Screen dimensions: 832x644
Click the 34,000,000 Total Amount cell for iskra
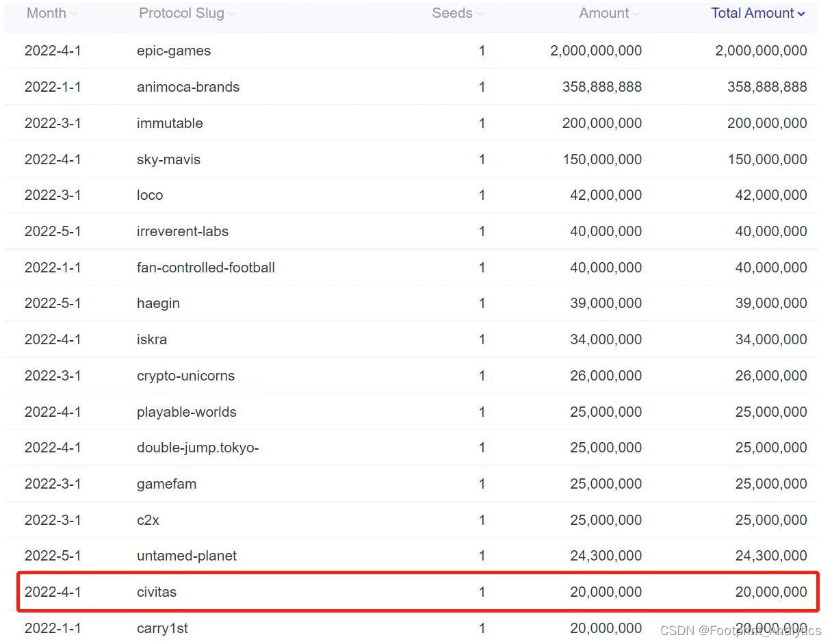pyautogui.click(x=771, y=339)
